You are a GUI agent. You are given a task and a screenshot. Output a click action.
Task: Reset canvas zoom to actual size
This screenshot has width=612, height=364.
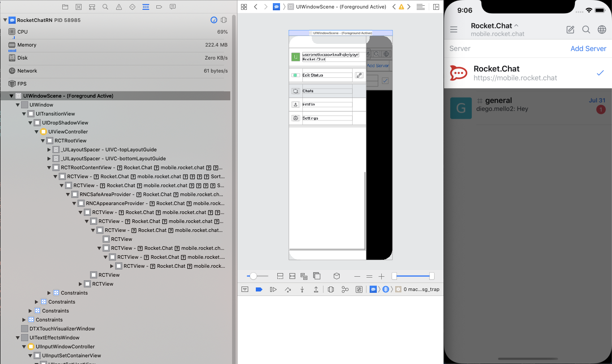coord(369,276)
